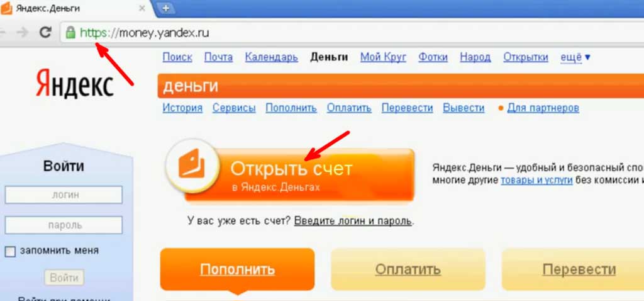Open the товары и услуги link

(536, 180)
